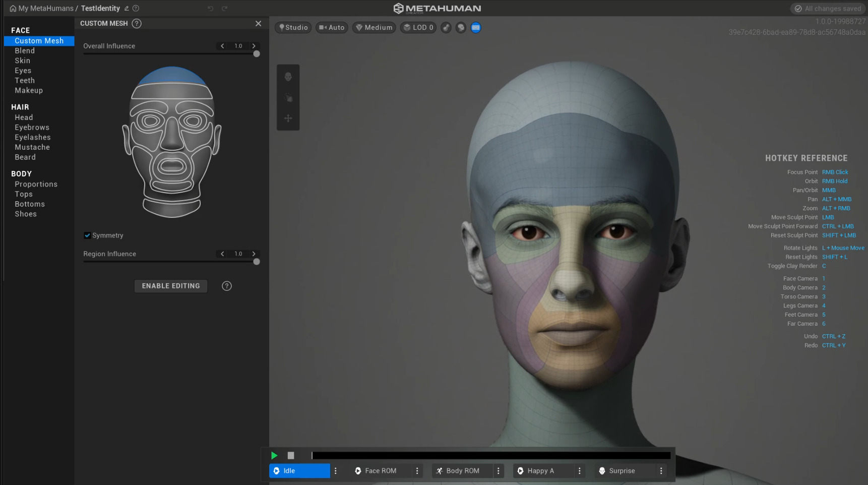Select the move arrows tool icon
The width and height of the screenshot is (868, 485).
[288, 118]
